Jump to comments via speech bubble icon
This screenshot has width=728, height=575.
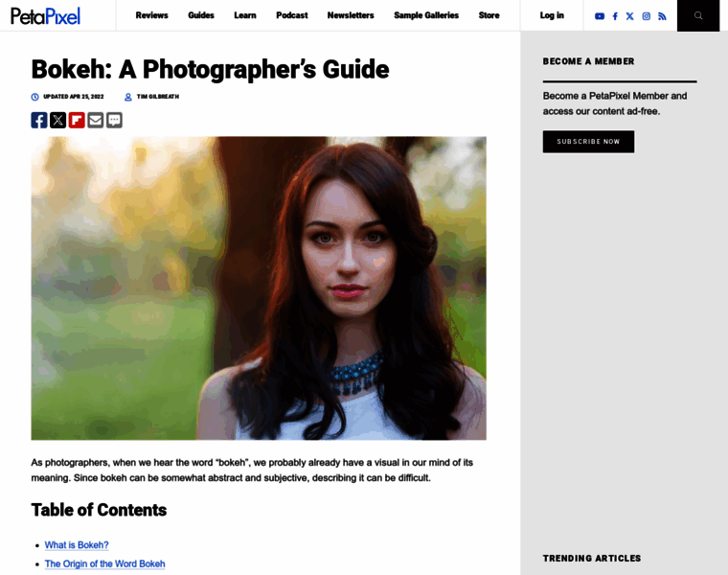[x=114, y=120]
